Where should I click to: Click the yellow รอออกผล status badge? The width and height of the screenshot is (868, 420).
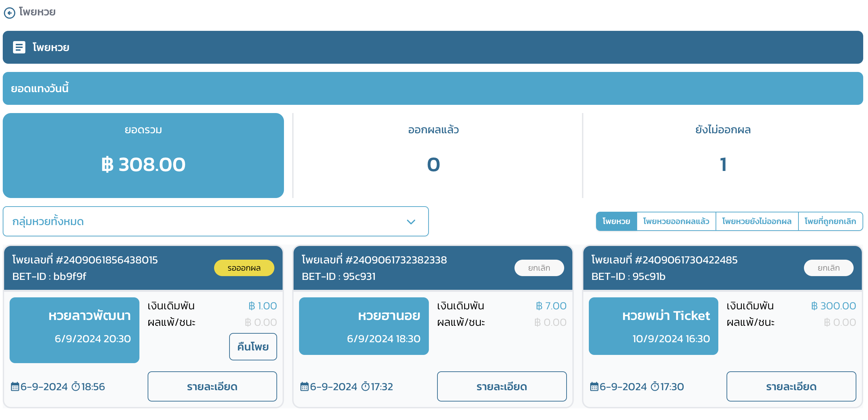[x=244, y=268]
